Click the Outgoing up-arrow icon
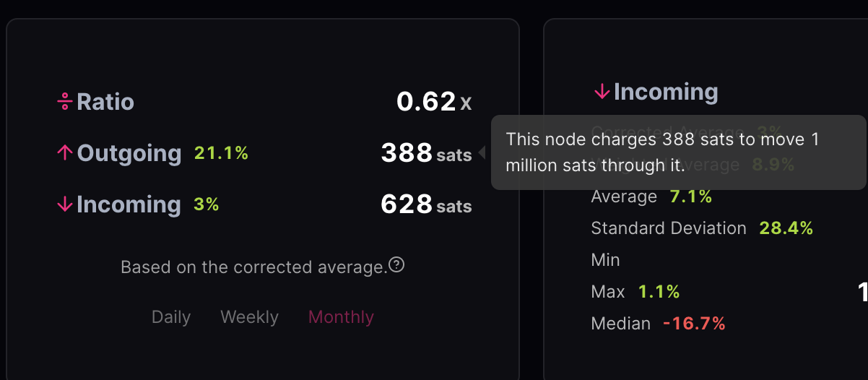868x380 pixels. tap(65, 153)
